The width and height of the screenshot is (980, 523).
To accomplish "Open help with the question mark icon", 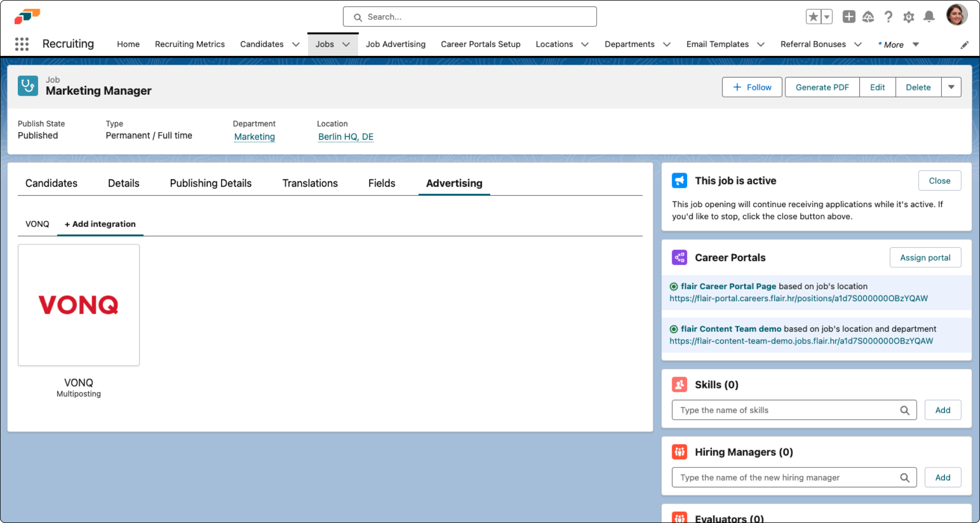I will (x=889, y=17).
